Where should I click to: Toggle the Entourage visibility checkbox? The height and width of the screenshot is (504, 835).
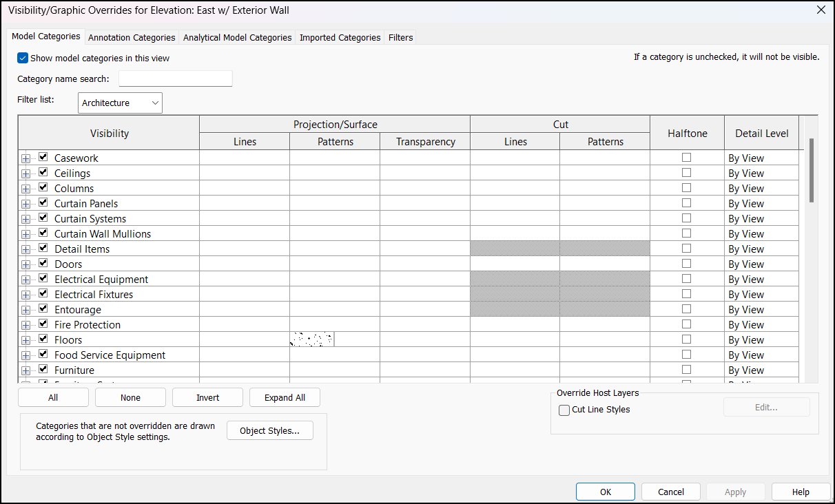click(43, 309)
